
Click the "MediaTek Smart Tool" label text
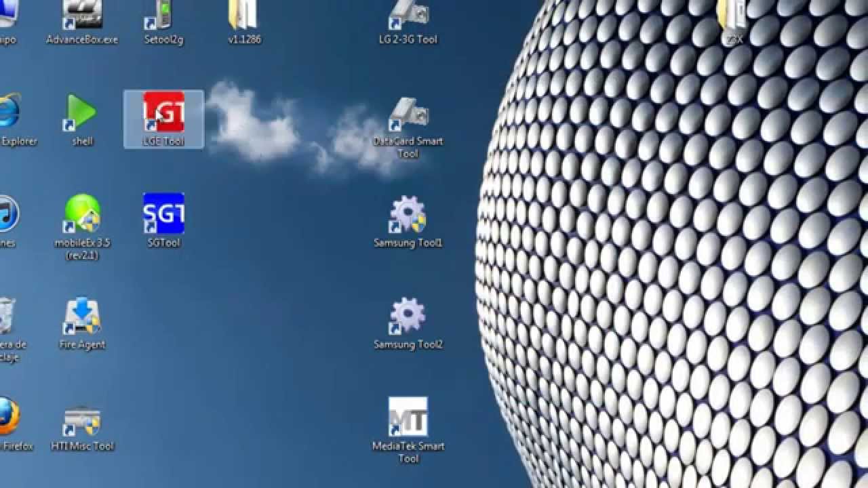[408, 452]
